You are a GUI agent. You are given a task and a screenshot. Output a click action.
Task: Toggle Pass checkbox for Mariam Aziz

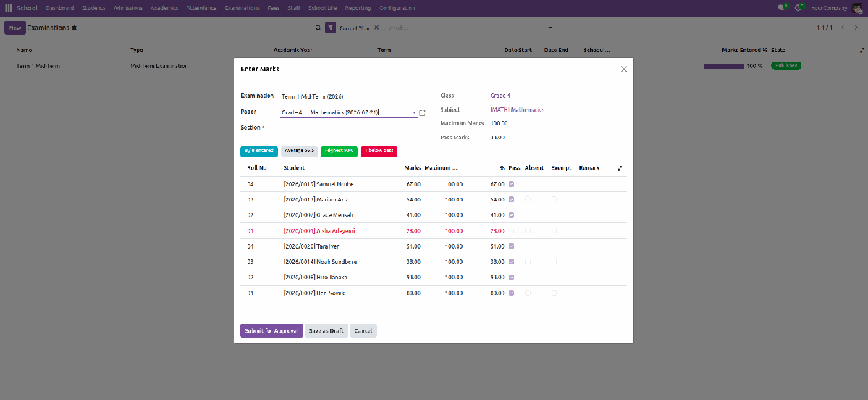click(x=512, y=199)
